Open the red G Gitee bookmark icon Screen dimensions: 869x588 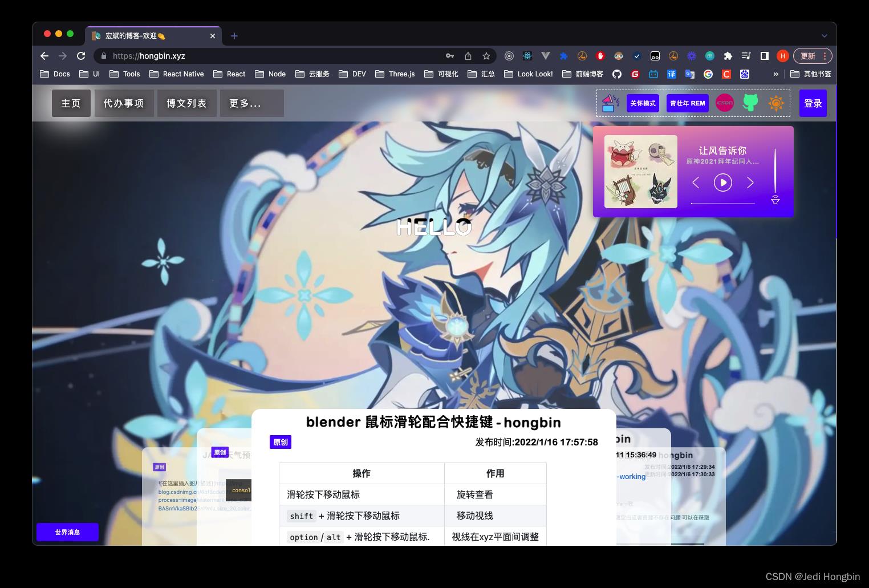coord(635,74)
